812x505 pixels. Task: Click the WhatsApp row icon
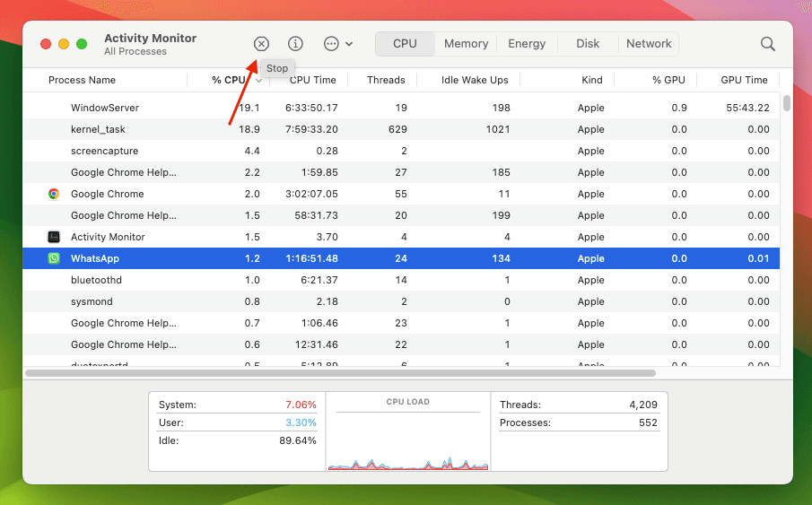pyautogui.click(x=54, y=258)
